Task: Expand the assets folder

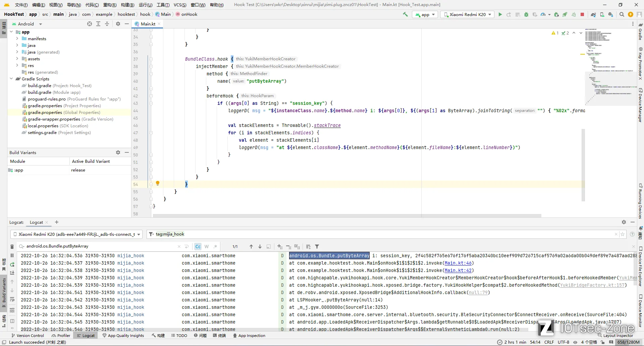Action: click(17, 59)
